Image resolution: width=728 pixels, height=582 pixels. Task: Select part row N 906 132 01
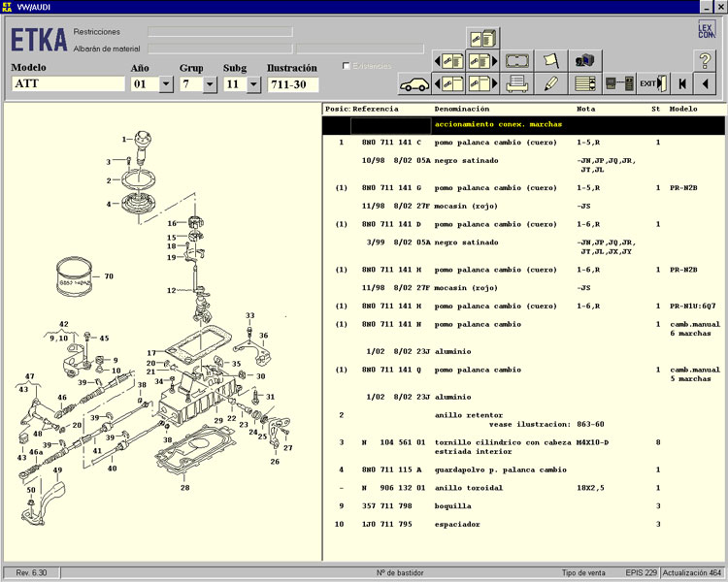pos(523,488)
